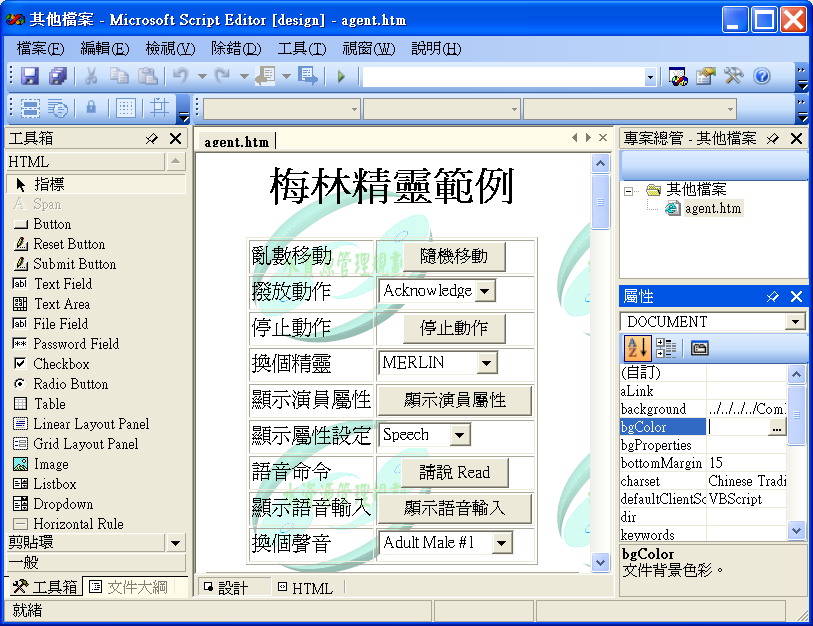
Task: Open the Adult Male #1 voice dropdown
Action: (x=501, y=543)
